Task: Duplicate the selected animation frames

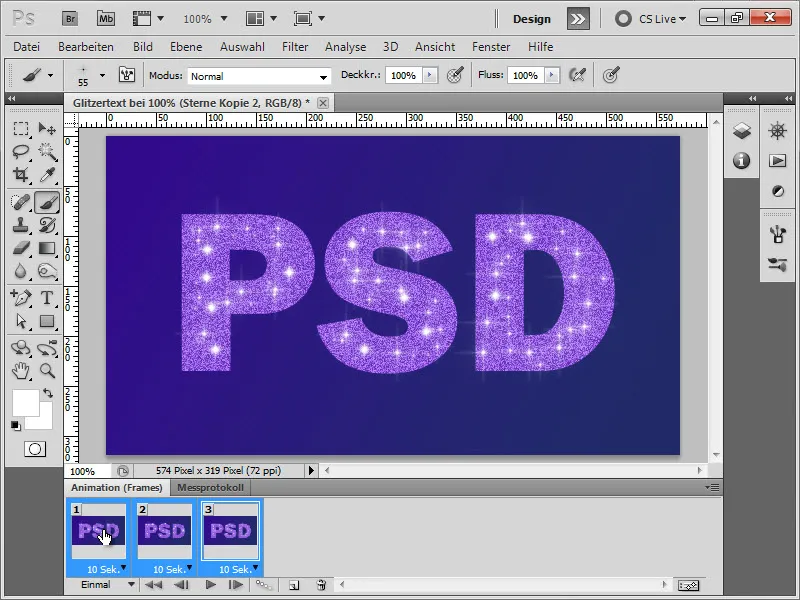Action: click(294, 585)
